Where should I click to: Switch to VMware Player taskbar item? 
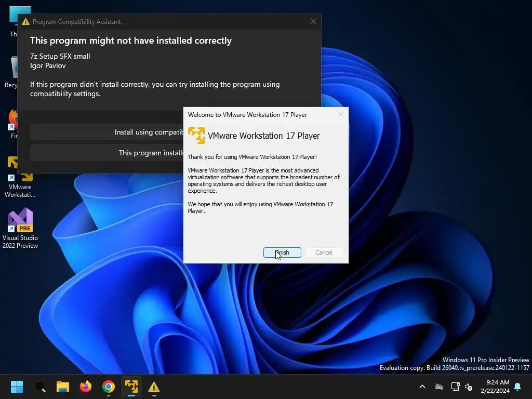click(x=131, y=387)
